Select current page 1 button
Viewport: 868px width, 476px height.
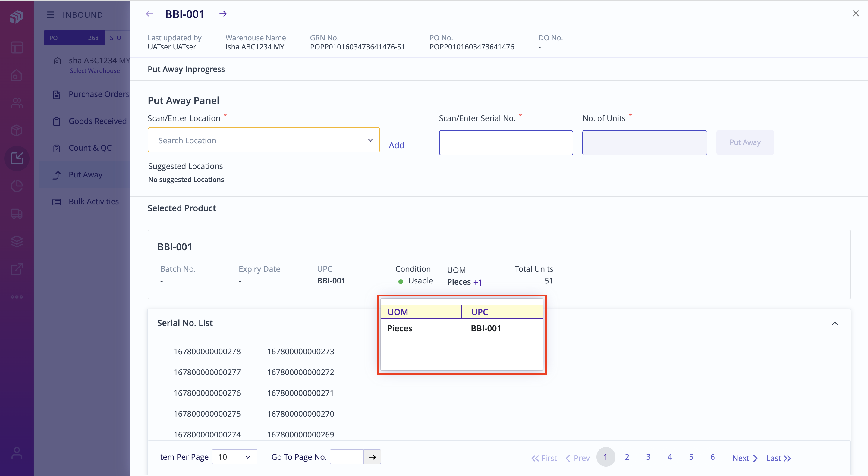(605, 457)
